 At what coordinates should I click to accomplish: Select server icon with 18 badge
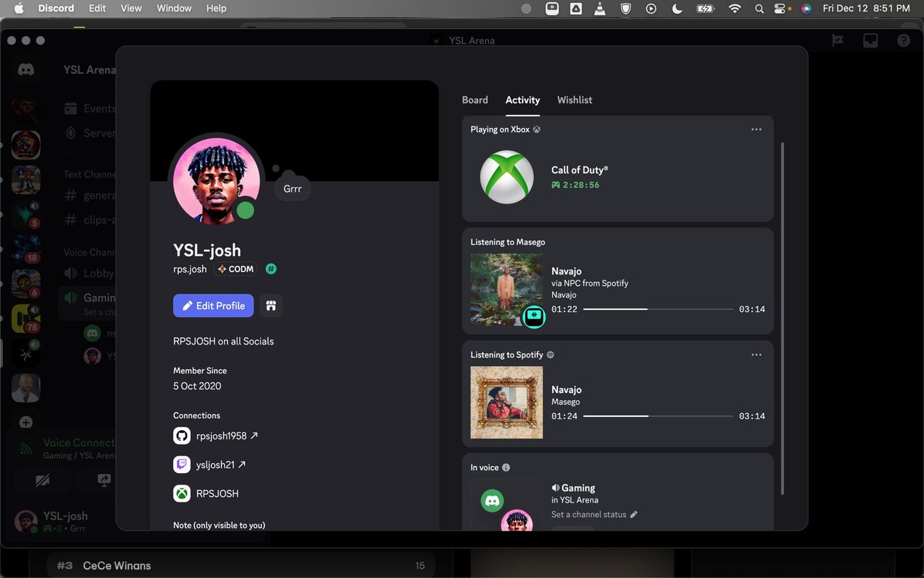[26, 248]
